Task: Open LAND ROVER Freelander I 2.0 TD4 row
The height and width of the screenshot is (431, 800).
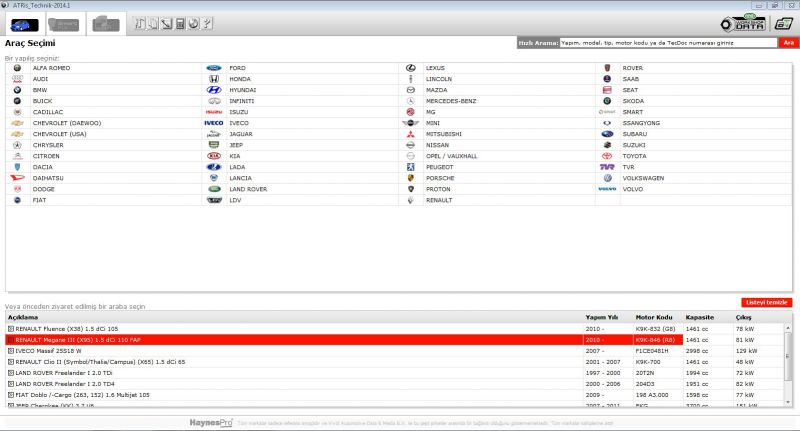Action: 396,384
